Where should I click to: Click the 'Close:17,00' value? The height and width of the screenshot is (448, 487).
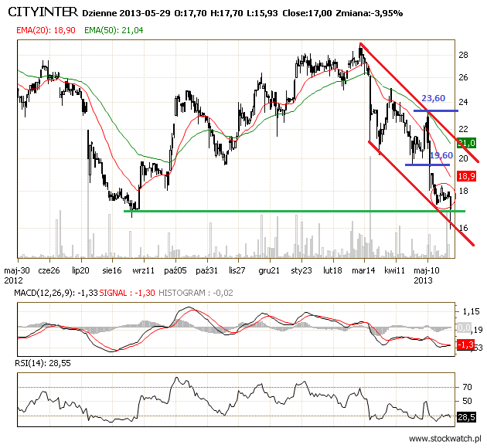point(307,13)
